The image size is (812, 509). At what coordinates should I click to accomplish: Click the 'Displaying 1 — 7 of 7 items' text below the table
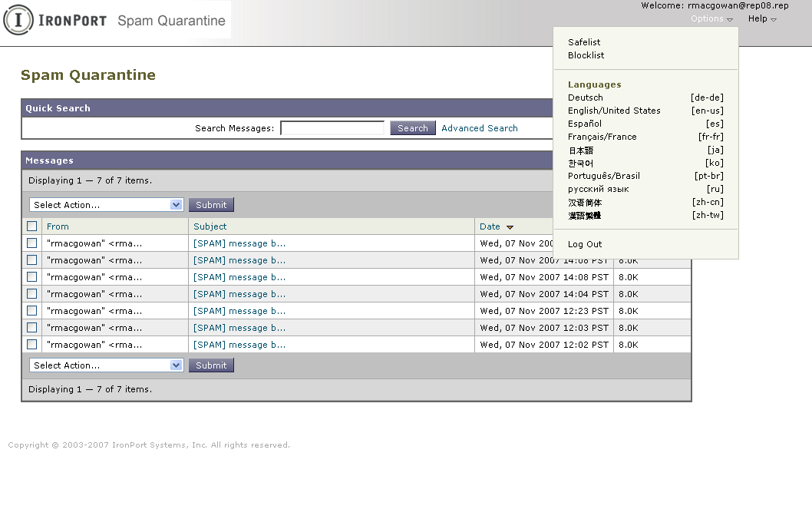coord(90,389)
